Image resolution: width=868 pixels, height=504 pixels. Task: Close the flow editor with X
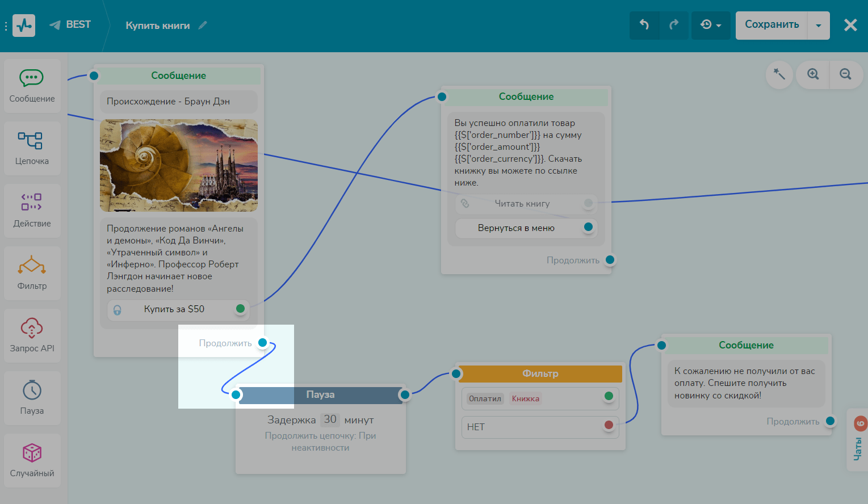850,25
